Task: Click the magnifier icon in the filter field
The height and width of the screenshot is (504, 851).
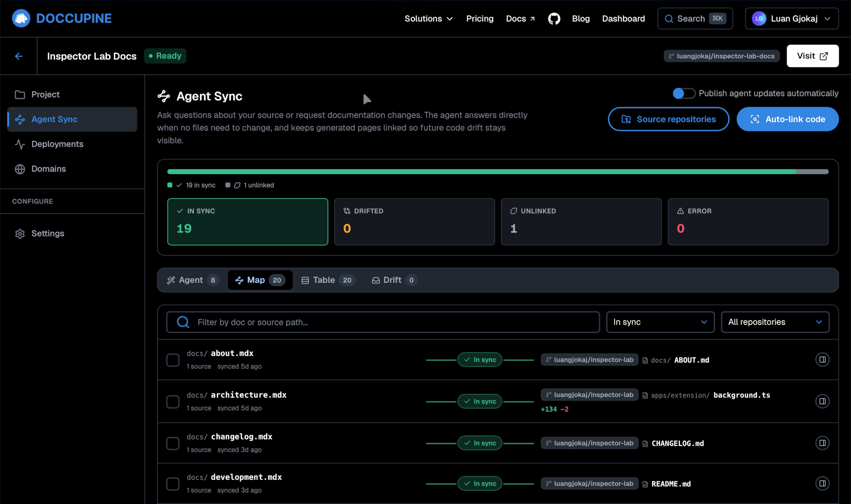Action: (183, 322)
